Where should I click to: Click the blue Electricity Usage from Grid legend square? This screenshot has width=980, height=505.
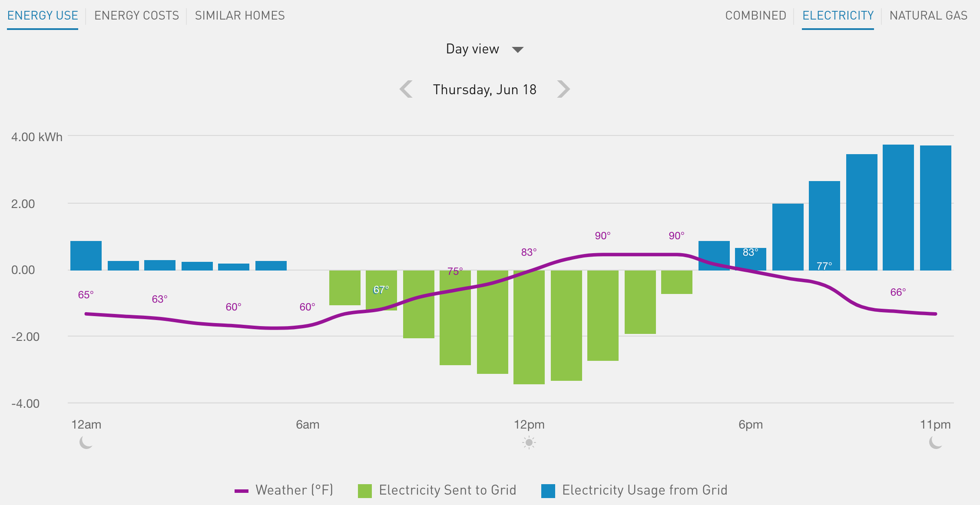click(x=549, y=490)
